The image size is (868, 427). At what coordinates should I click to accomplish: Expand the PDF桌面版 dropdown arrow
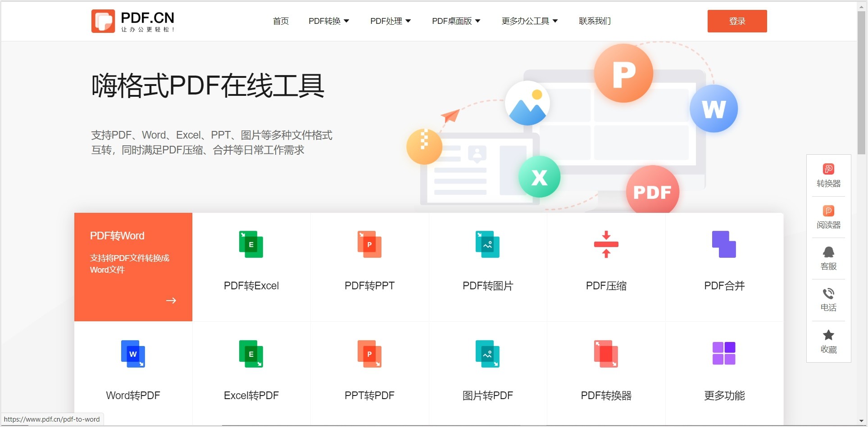477,21
